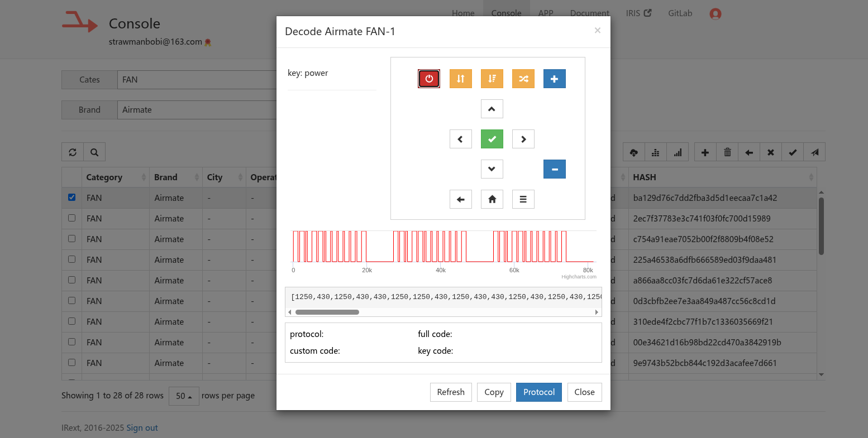Uncheck the first FAN Airmate row checkbox
Screen dimensions: 868x438
click(71, 198)
